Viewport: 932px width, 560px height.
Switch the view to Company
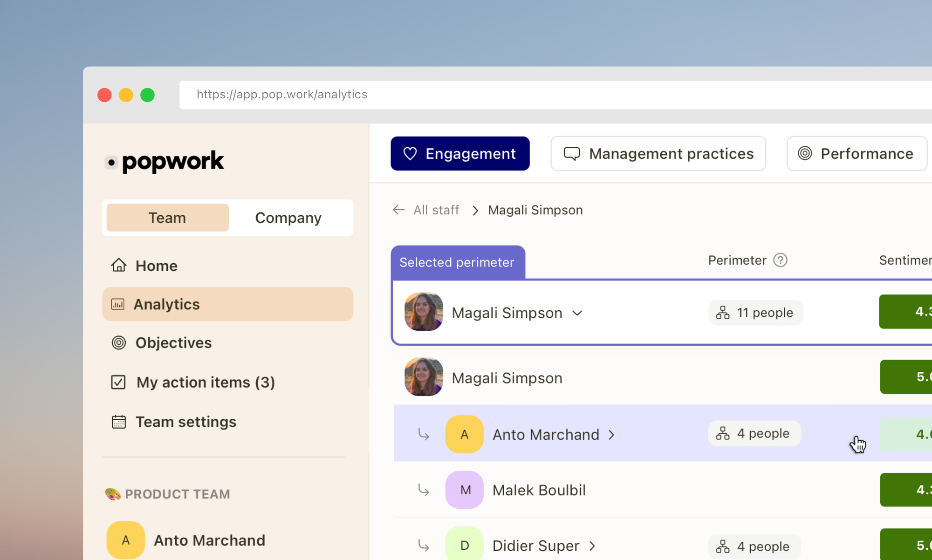point(288,218)
